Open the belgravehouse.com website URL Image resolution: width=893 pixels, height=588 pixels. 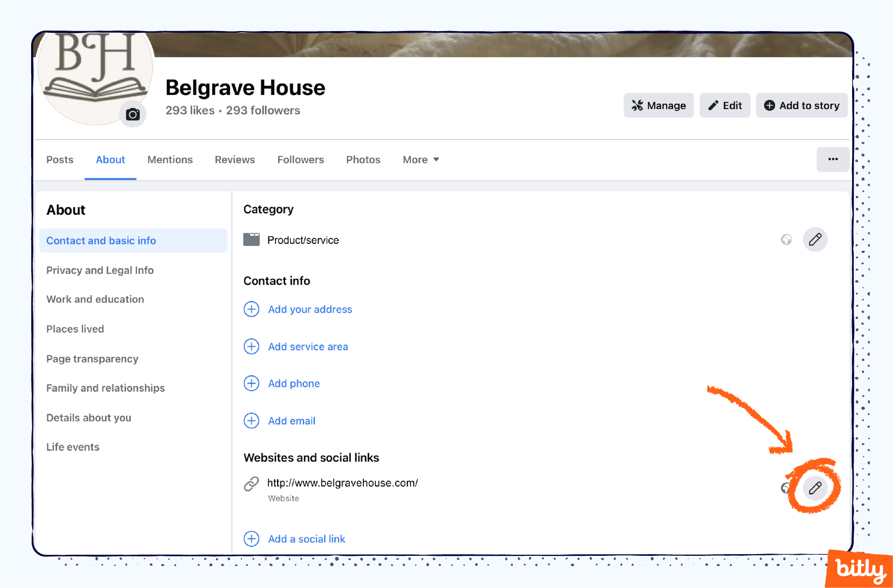[343, 483]
